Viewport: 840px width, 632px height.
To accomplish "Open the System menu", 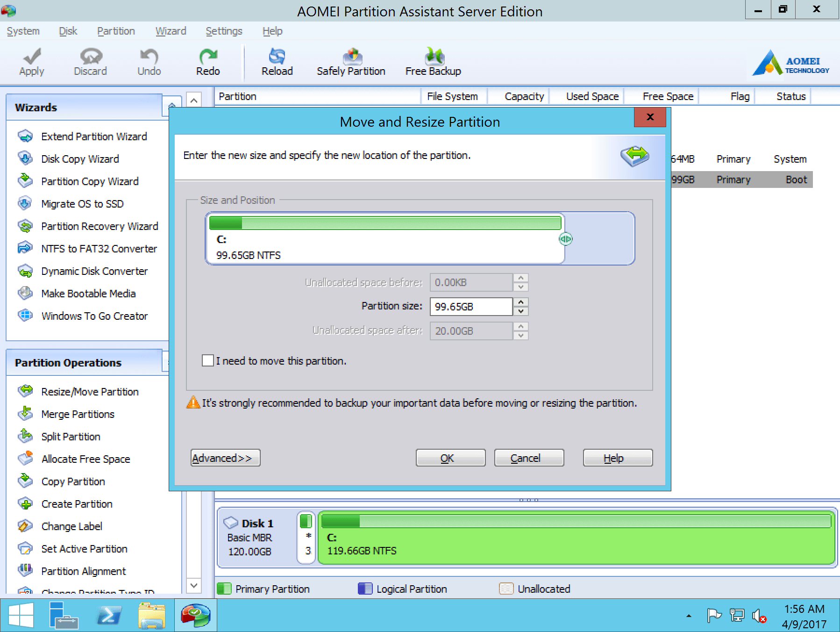I will (23, 31).
